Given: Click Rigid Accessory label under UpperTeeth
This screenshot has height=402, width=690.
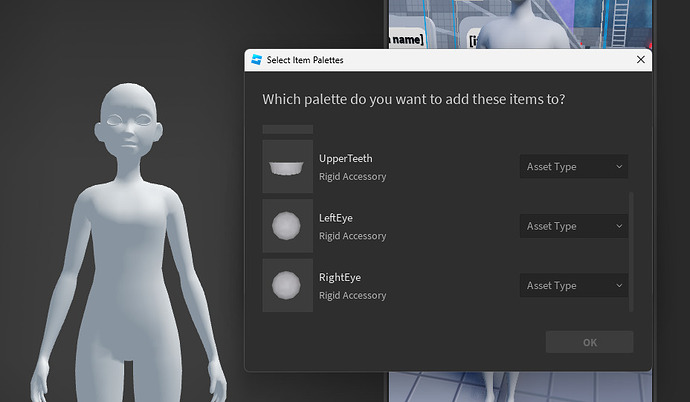Looking at the screenshot, I should (x=352, y=176).
